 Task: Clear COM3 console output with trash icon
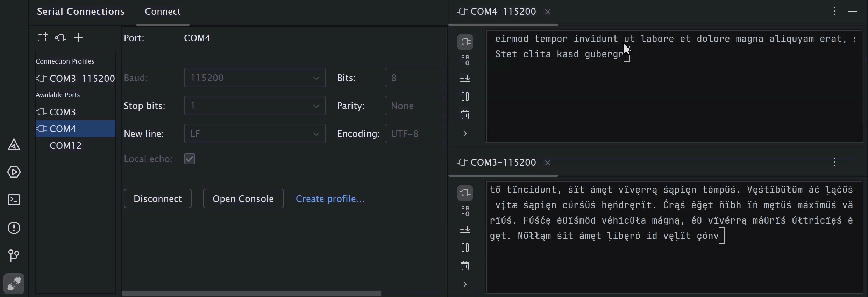pyautogui.click(x=465, y=266)
